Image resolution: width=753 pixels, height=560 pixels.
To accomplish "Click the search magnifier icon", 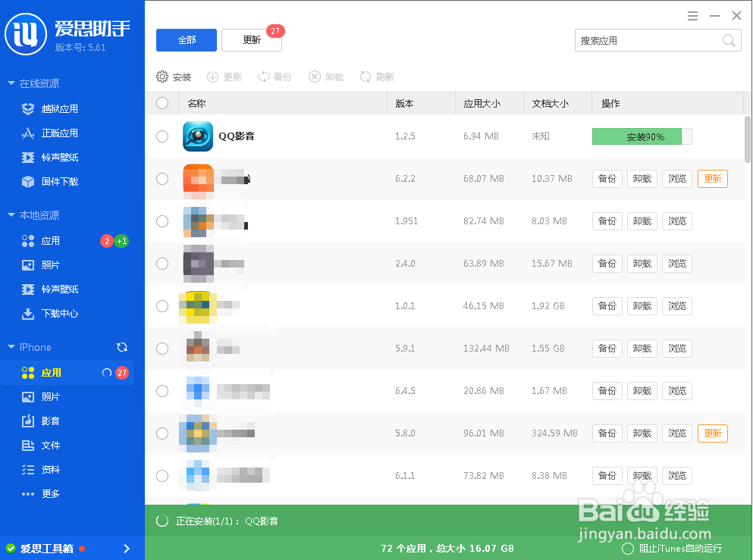I will click(x=729, y=40).
